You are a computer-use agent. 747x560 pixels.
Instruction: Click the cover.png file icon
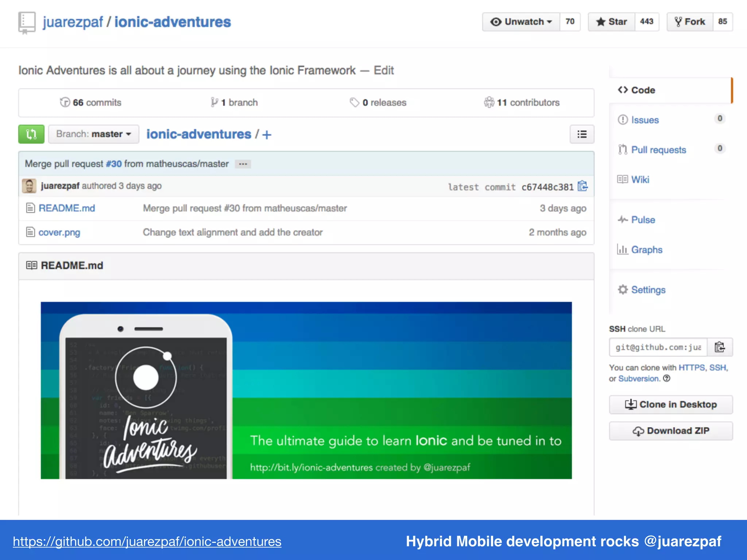[x=31, y=232]
